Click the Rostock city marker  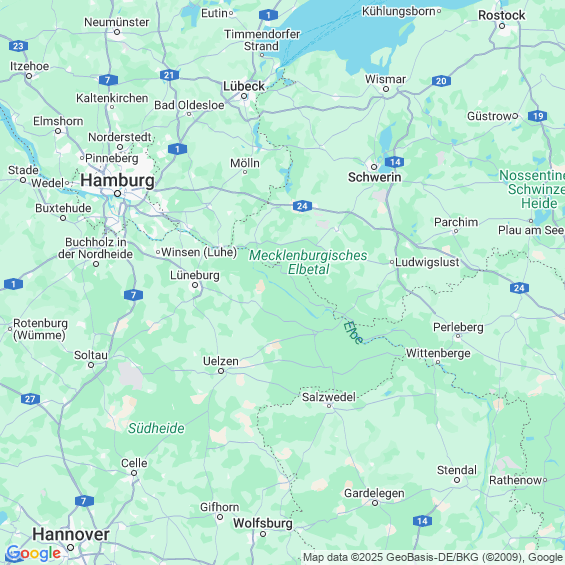coord(502,26)
